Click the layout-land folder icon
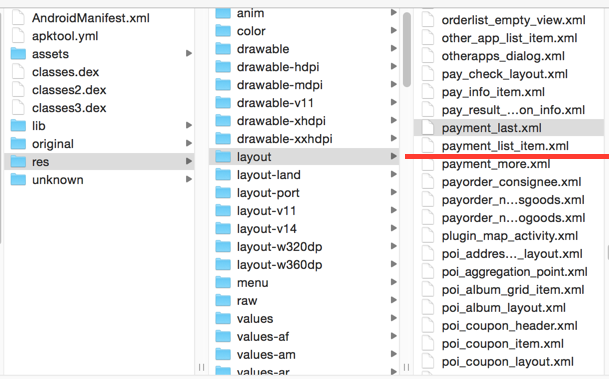This screenshot has width=609, height=379. (223, 175)
